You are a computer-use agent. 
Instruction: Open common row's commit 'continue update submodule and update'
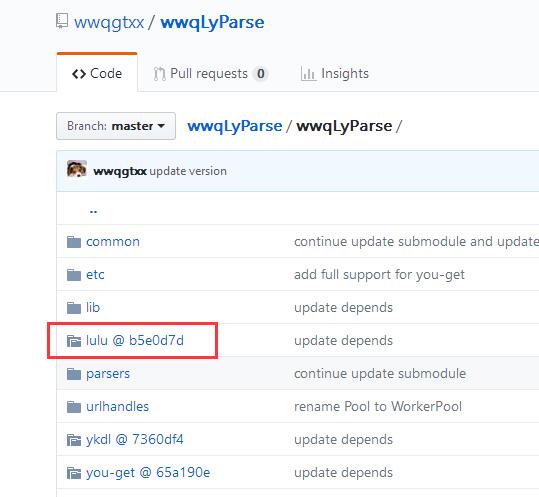416,242
